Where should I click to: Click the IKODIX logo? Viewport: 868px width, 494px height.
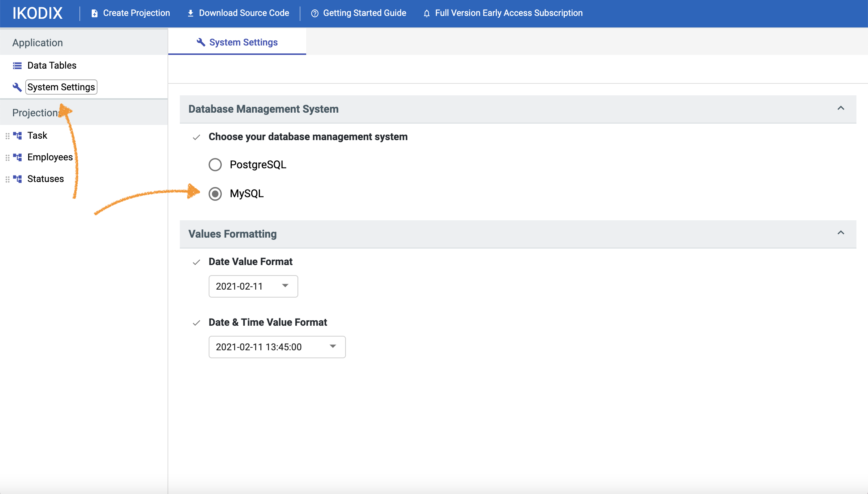tap(38, 13)
